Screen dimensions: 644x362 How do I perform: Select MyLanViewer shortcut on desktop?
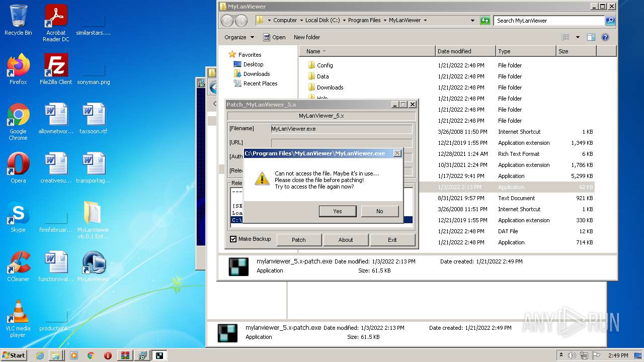[x=94, y=266]
